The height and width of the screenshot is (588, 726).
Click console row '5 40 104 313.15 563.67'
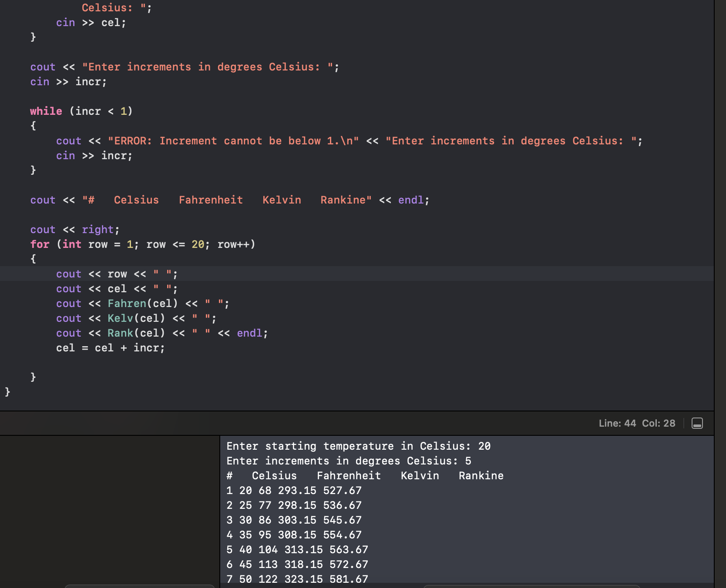297,550
